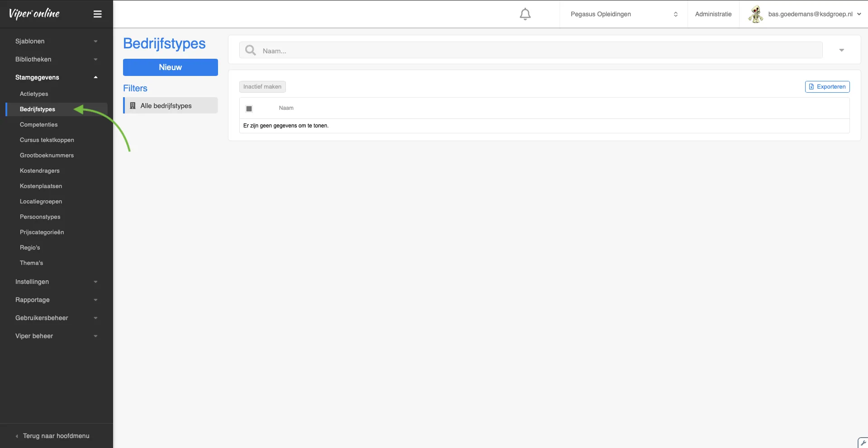Sort by the Naam column header
The height and width of the screenshot is (448, 868).
pyautogui.click(x=286, y=108)
